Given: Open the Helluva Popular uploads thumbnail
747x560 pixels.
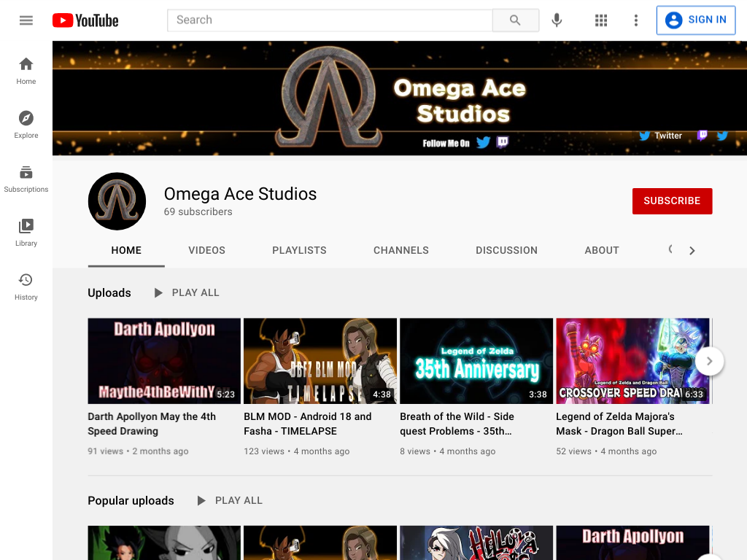Looking at the screenshot, I should click(476, 542).
